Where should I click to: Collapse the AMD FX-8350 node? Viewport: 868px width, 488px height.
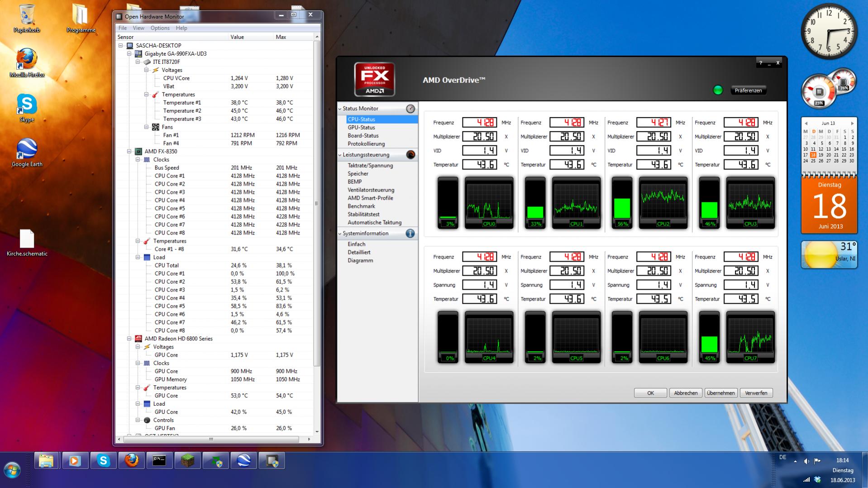129,152
